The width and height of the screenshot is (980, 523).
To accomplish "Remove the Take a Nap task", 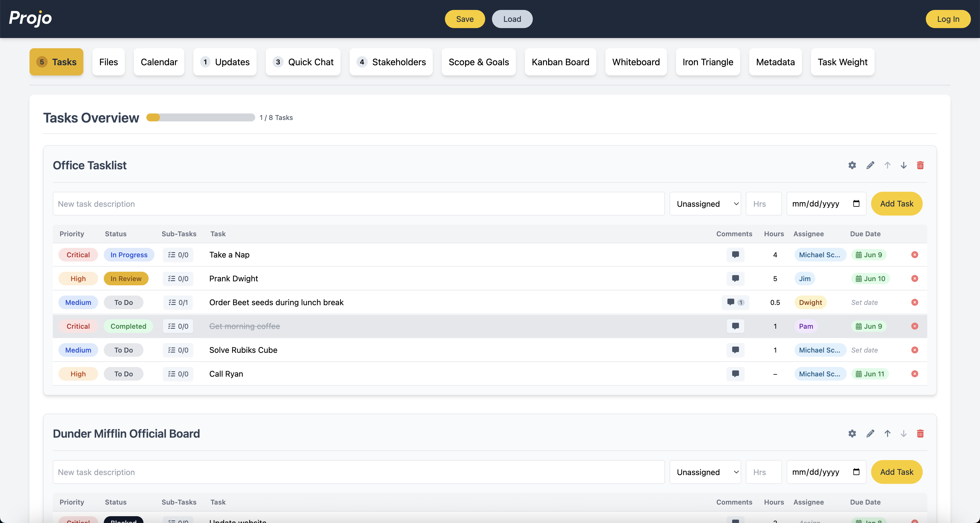I will [x=914, y=255].
